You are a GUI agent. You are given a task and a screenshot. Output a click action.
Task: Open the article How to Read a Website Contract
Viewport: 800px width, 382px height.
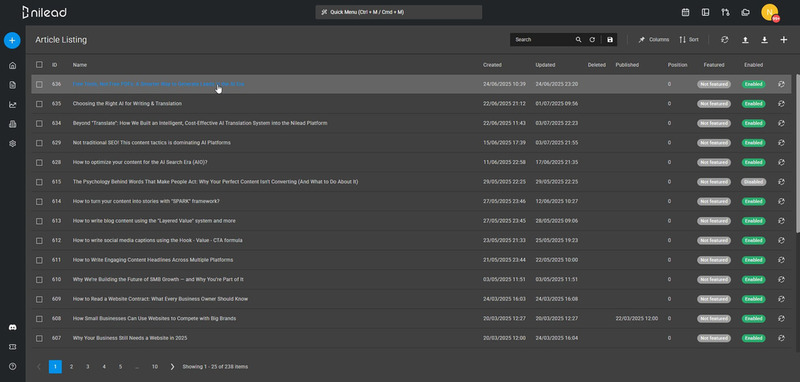(x=160, y=299)
